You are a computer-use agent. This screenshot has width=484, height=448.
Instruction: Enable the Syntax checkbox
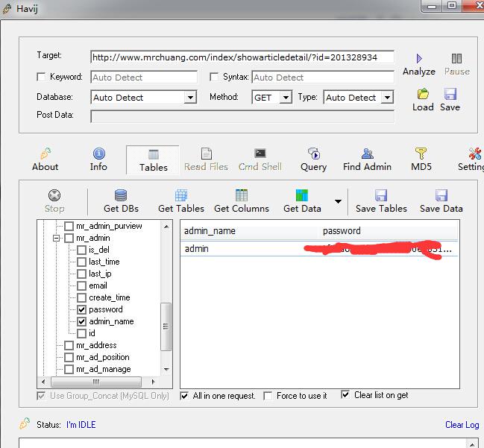[214, 77]
